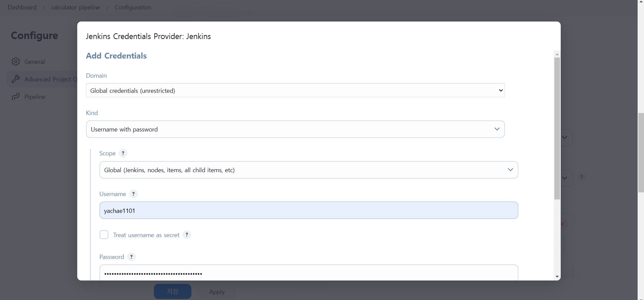This screenshot has height=300, width=644.
Task: Click the Advanced Project Options wrench icon
Action: pyautogui.click(x=16, y=79)
